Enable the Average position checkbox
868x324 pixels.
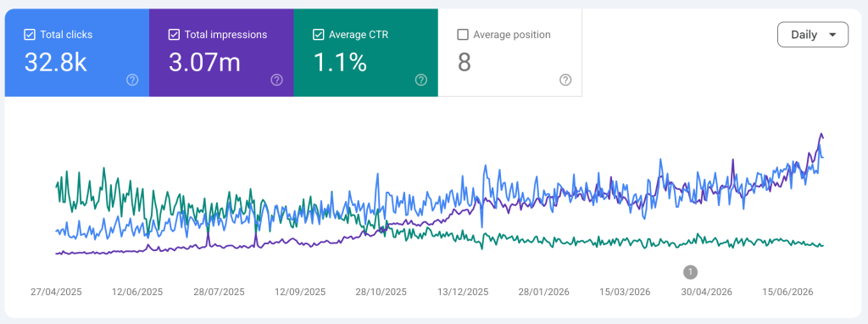pos(463,34)
